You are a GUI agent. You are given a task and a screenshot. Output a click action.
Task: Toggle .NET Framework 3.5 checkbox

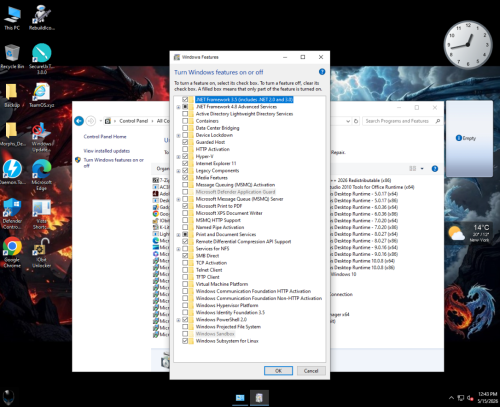(x=185, y=99)
